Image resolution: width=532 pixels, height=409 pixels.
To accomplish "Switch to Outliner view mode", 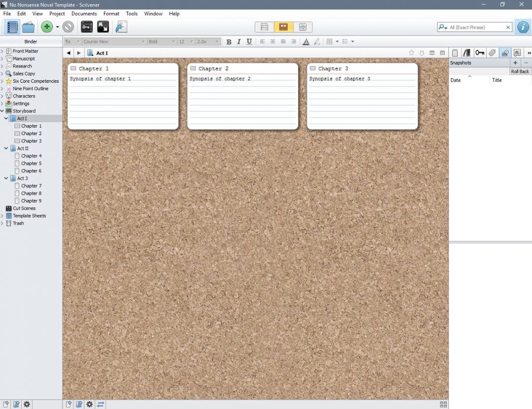I will 302,27.
